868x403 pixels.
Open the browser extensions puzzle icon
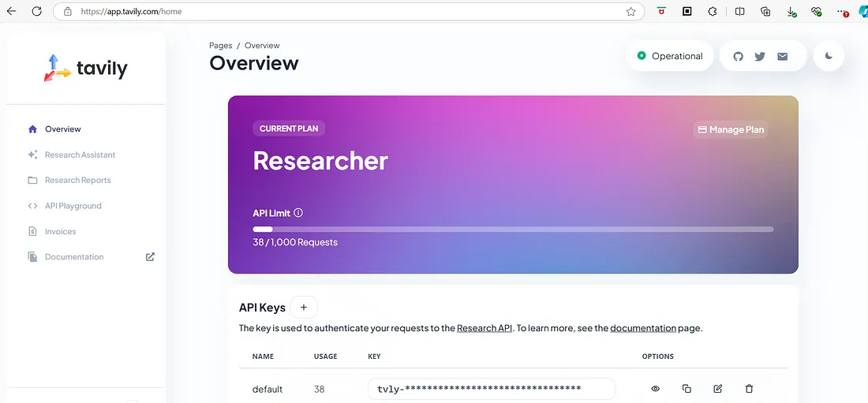pyautogui.click(x=713, y=11)
